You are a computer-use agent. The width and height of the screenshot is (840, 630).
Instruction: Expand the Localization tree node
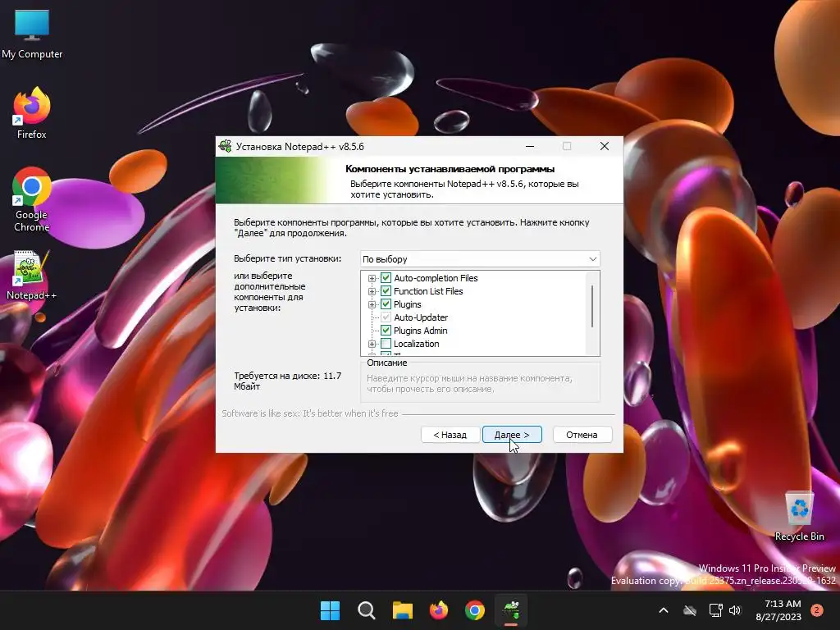coord(372,344)
